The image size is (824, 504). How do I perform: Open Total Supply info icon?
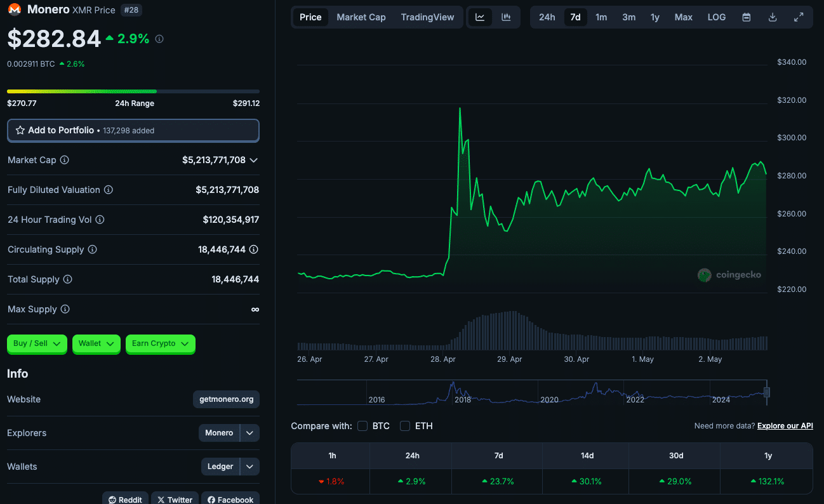[68, 279]
